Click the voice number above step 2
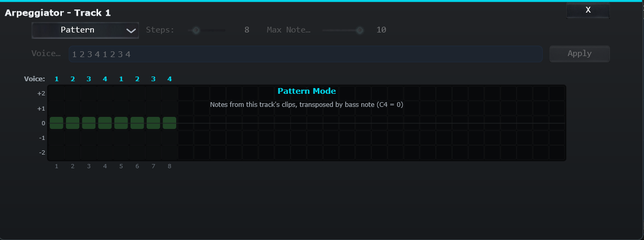Image resolution: width=644 pixels, height=240 pixels. (73, 79)
